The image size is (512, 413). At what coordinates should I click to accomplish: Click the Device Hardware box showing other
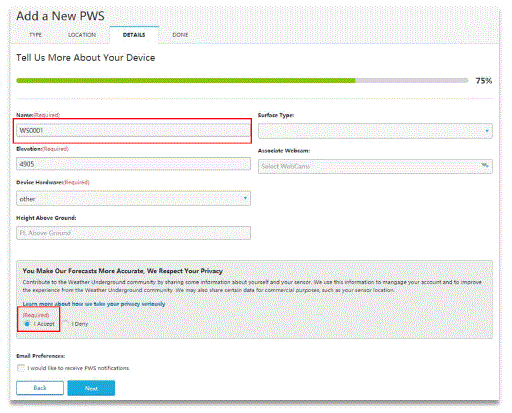click(x=133, y=199)
